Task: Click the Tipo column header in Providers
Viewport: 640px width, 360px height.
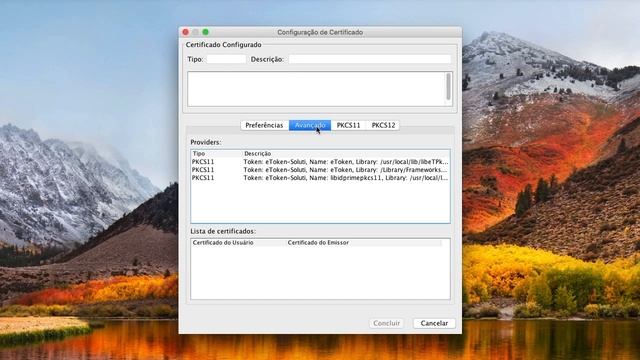Action: click(x=217, y=153)
